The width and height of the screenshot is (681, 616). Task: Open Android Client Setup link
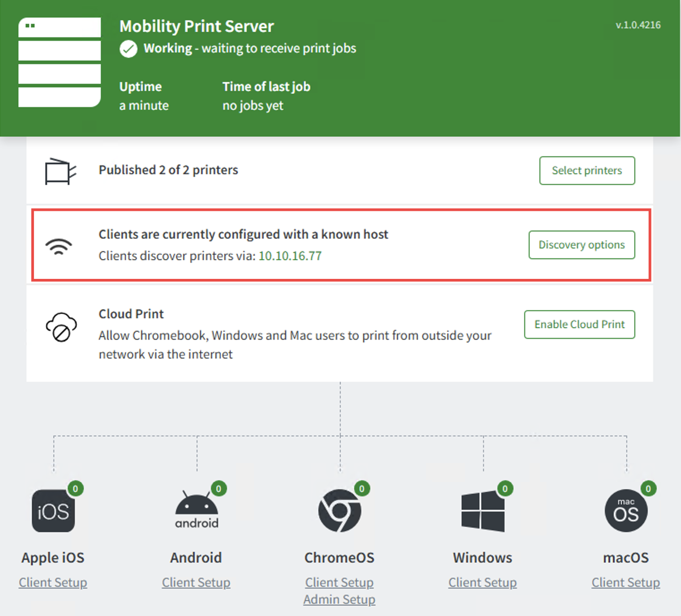196,582
